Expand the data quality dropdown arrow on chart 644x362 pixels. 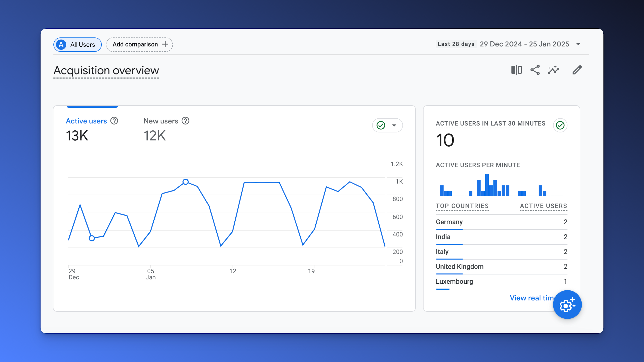(394, 125)
